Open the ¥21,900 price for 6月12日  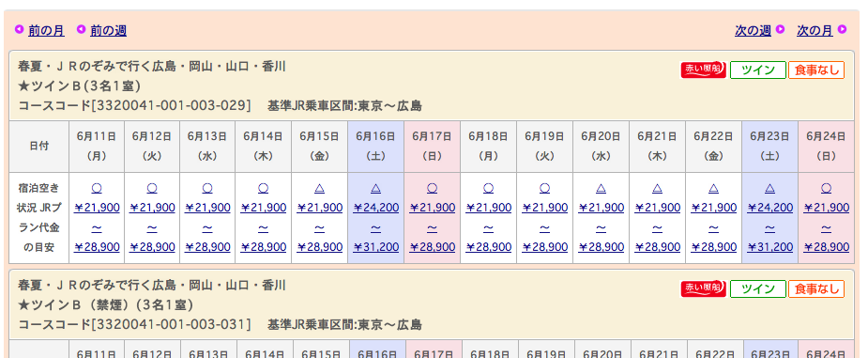click(152, 208)
